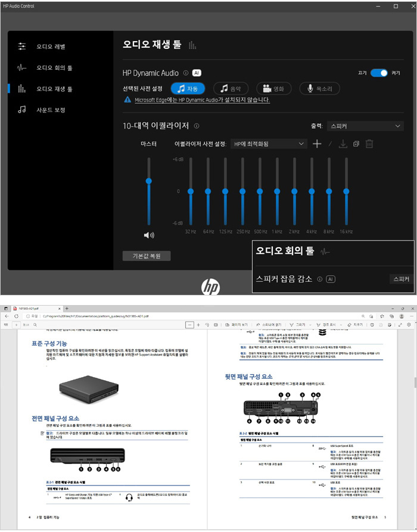Click the speaker mute icon under 마스터
Viewport: 417px width, 532px height.
[149, 235]
